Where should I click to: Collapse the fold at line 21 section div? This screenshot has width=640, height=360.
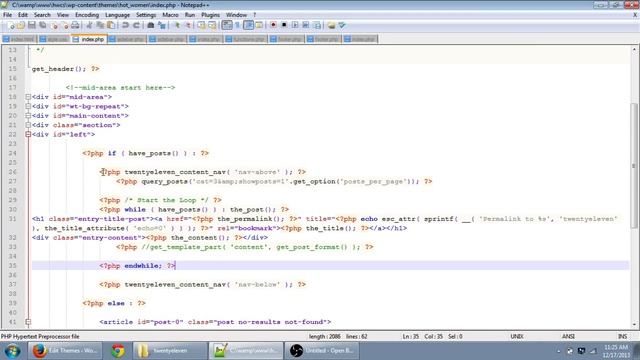[28, 125]
